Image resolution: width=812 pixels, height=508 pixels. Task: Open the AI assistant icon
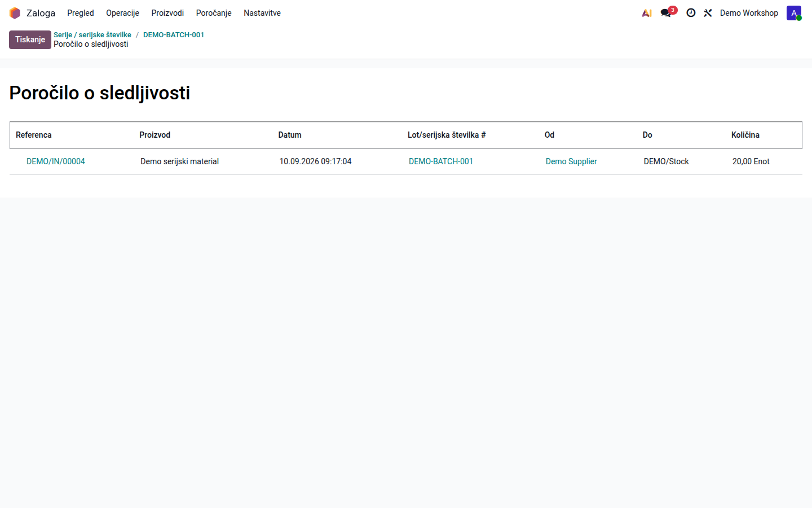click(647, 13)
